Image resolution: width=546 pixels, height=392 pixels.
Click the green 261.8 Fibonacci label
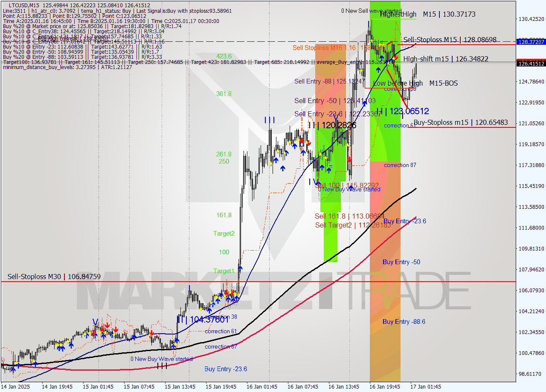pyautogui.click(x=224, y=154)
